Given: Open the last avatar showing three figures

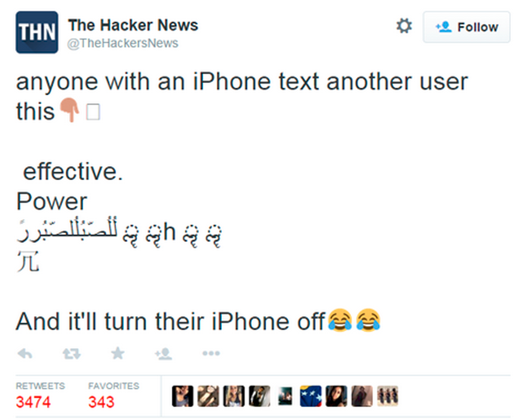Looking at the screenshot, I should click(388, 396).
